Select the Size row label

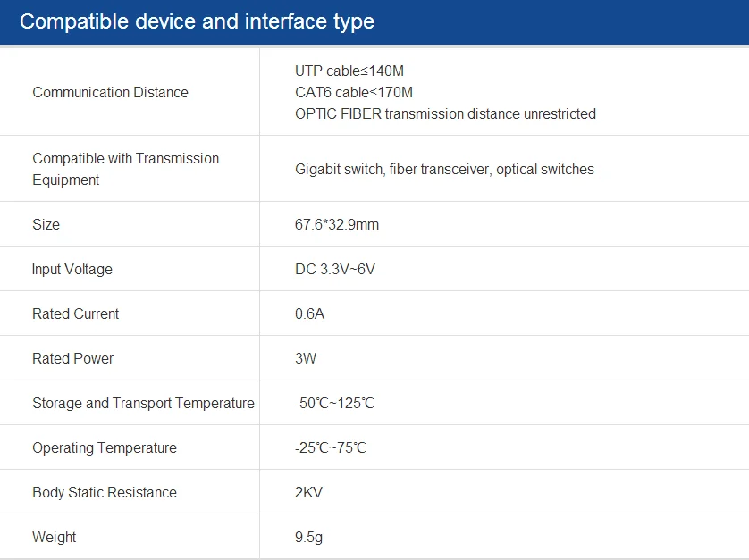click(x=46, y=224)
